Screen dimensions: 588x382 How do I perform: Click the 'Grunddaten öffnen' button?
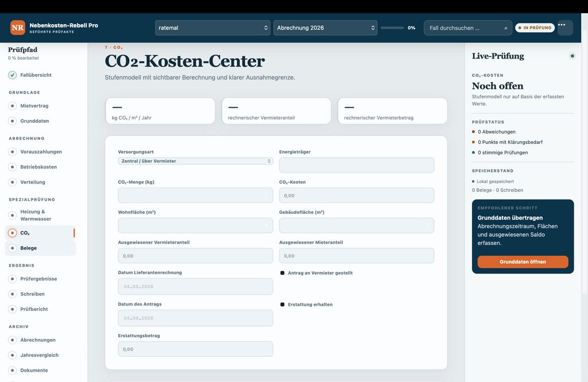(523, 262)
